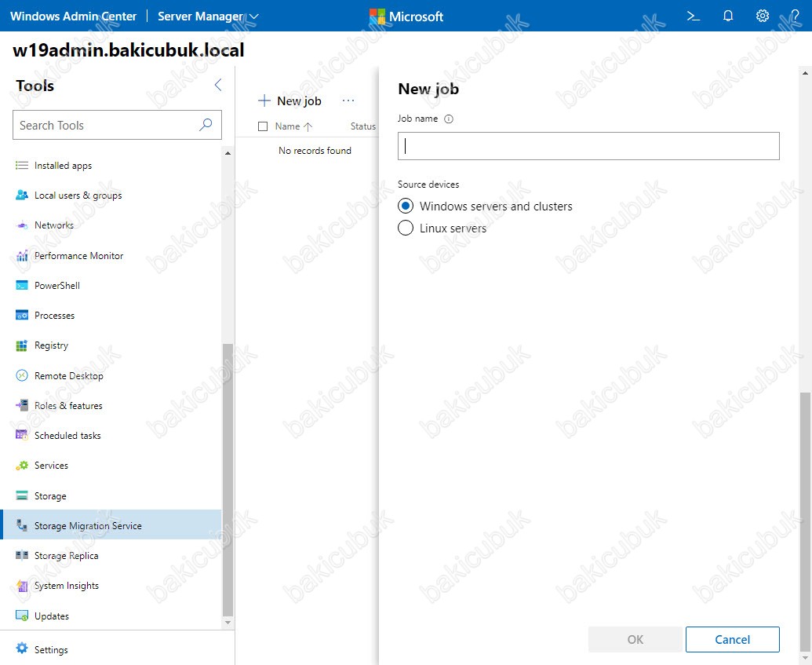The width and height of the screenshot is (812, 665).
Task: Click the Services gear icon
Action: pos(22,466)
